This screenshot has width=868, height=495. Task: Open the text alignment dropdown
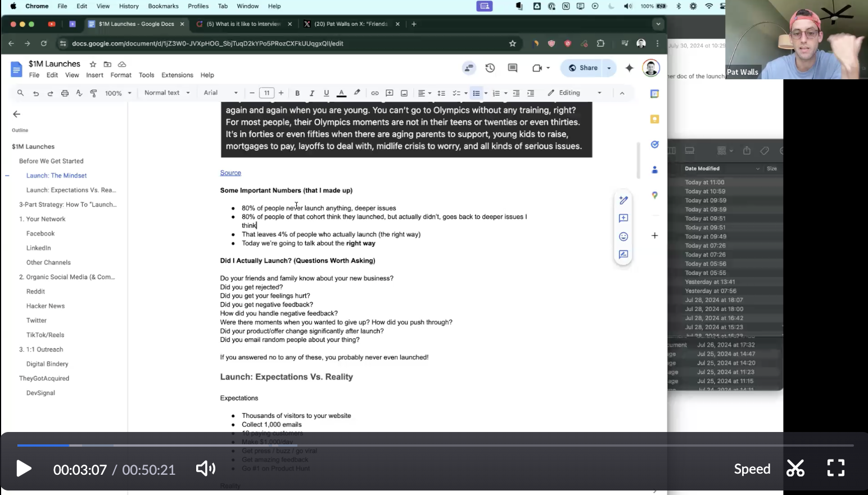[424, 93]
